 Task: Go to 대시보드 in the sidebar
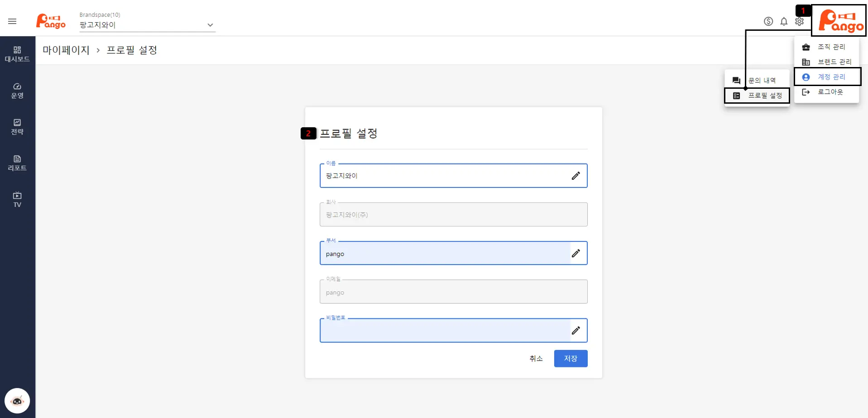tap(17, 54)
